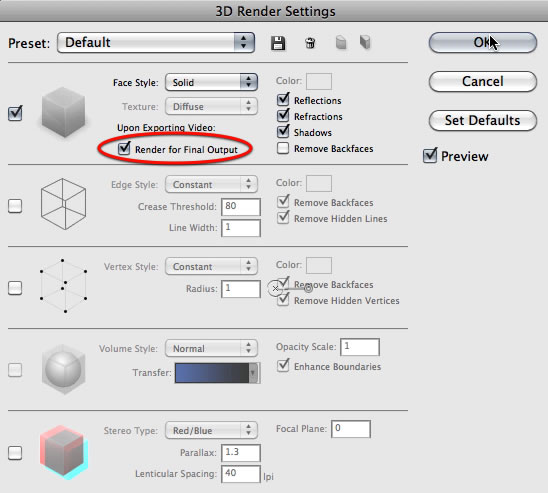
Task: Click the OK button
Action: [x=483, y=43]
